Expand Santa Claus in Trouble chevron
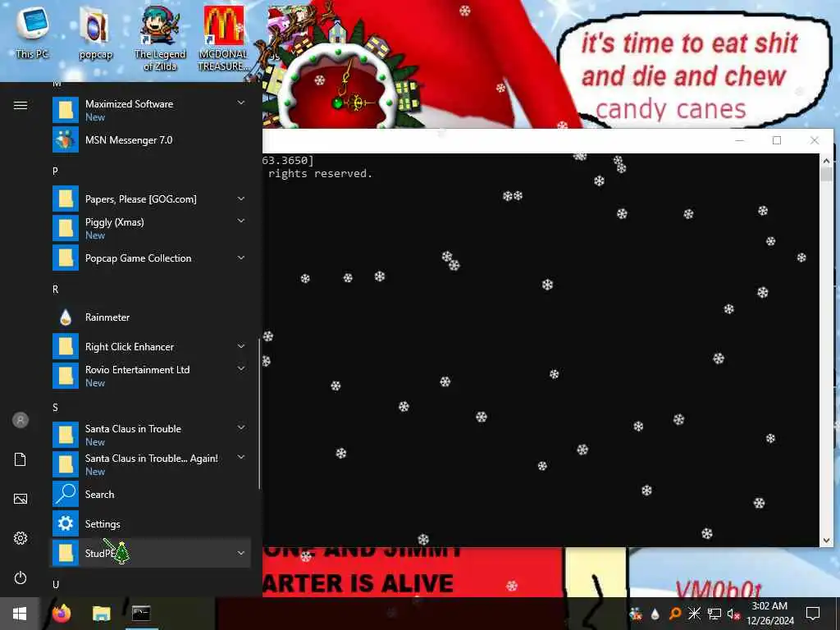840x630 pixels. pos(241,427)
